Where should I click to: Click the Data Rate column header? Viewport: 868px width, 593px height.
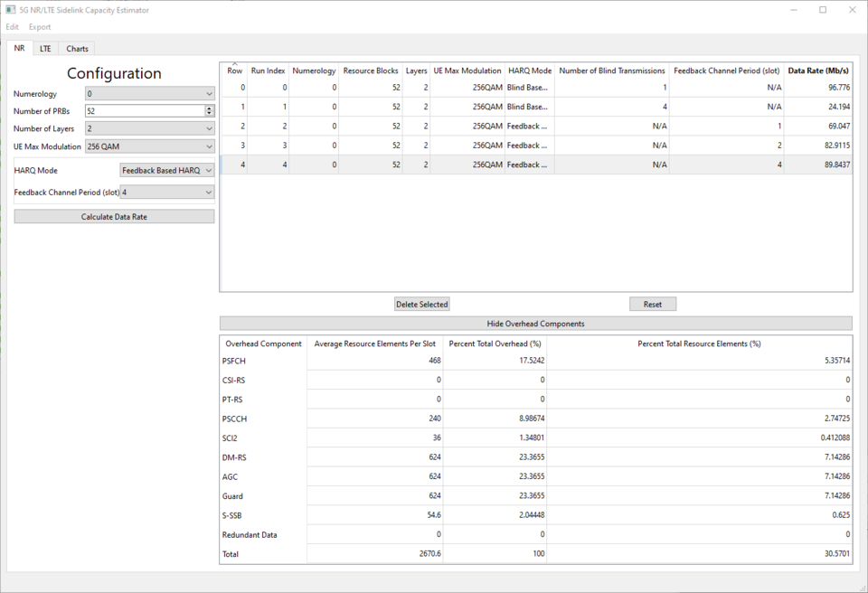click(816, 70)
